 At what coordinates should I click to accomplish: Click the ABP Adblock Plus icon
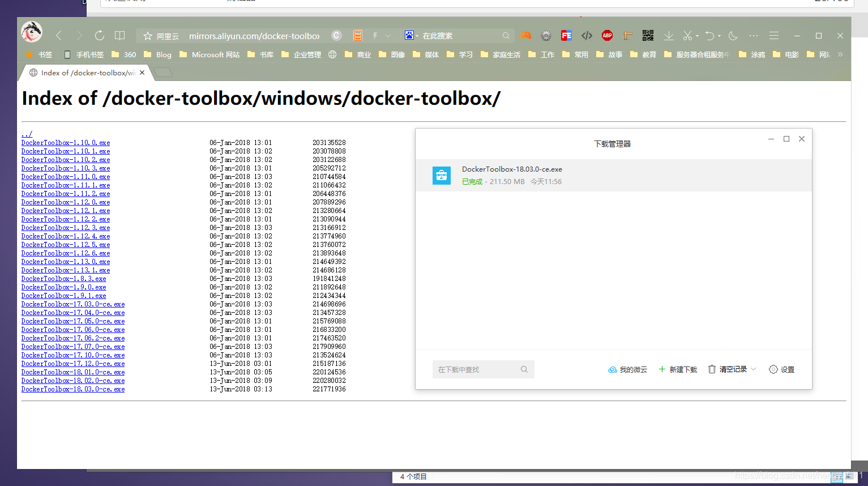607,36
